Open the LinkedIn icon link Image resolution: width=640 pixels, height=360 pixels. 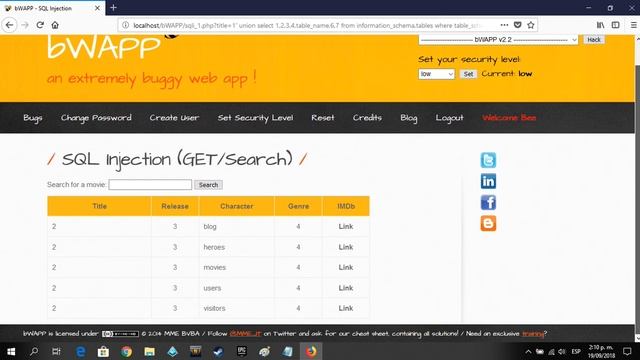[488, 181]
